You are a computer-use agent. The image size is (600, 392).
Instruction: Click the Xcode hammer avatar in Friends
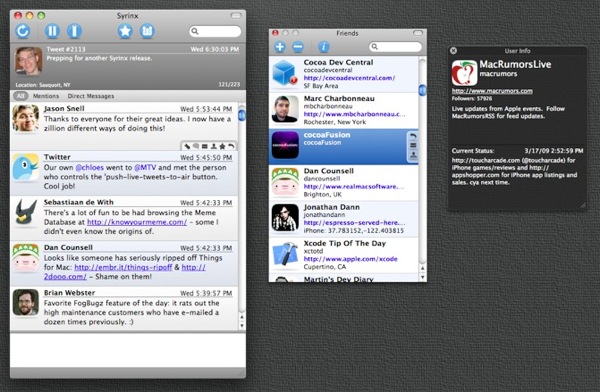click(x=285, y=253)
